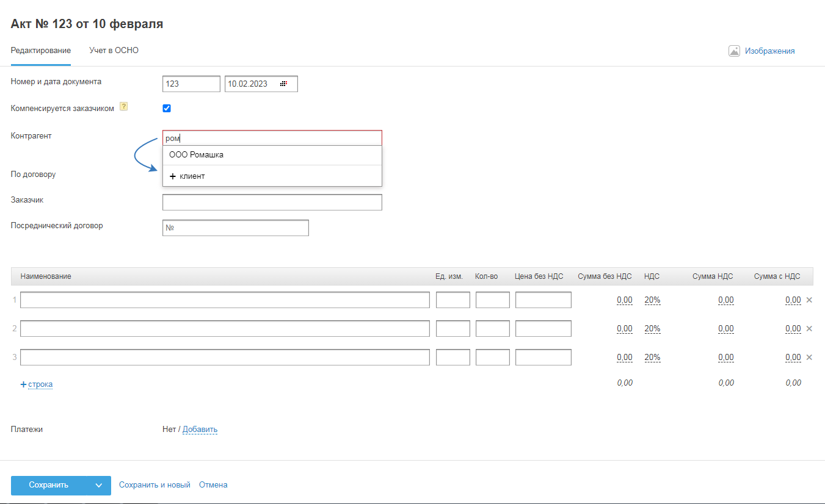825x504 pixels.
Task: Click the plus icon to add строка
Action: coord(24,384)
